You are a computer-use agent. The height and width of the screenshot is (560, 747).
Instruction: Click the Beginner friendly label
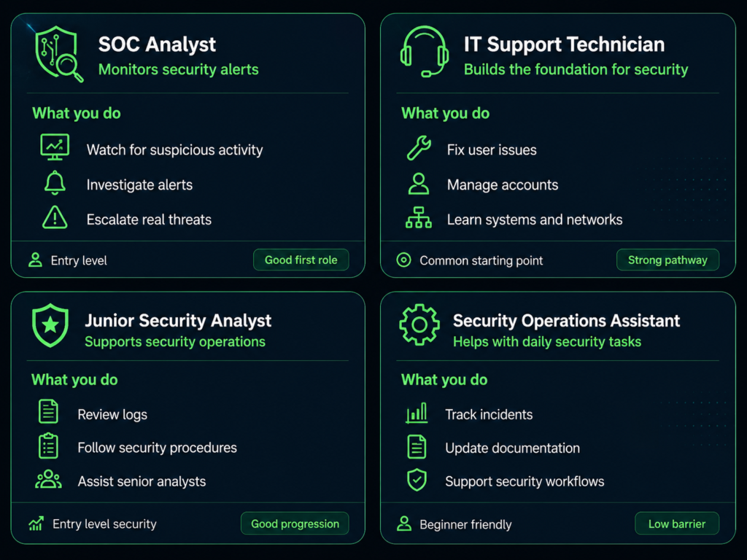pyautogui.click(x=465, y=524)
